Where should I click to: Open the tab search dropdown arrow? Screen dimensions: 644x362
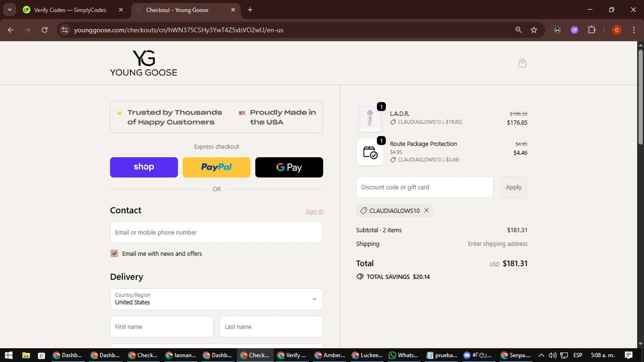[x=9, y=9]
